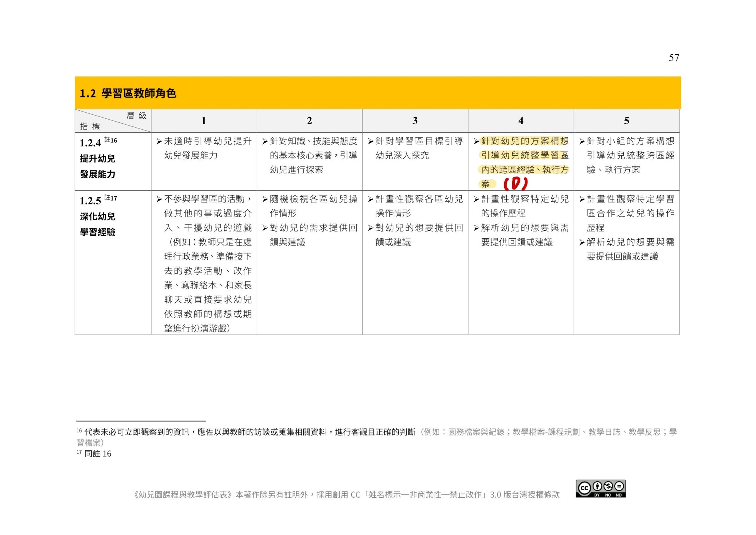Select the level 5 column header
The width and height of the screenshot is (756, 535).
[626, 121]
